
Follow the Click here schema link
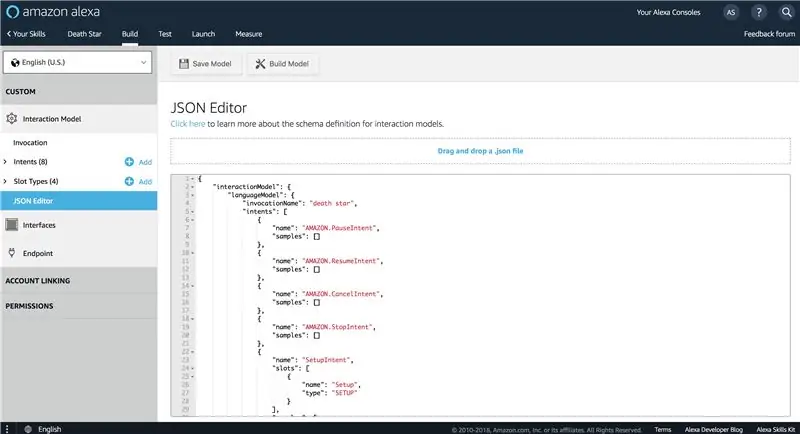pyautogui.click(x=188, y=124)
